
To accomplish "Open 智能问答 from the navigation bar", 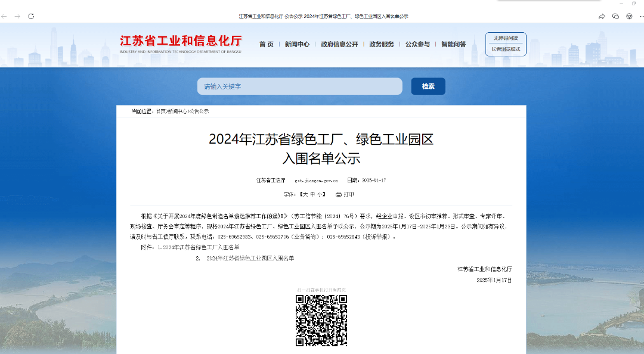I will [454, 44].
